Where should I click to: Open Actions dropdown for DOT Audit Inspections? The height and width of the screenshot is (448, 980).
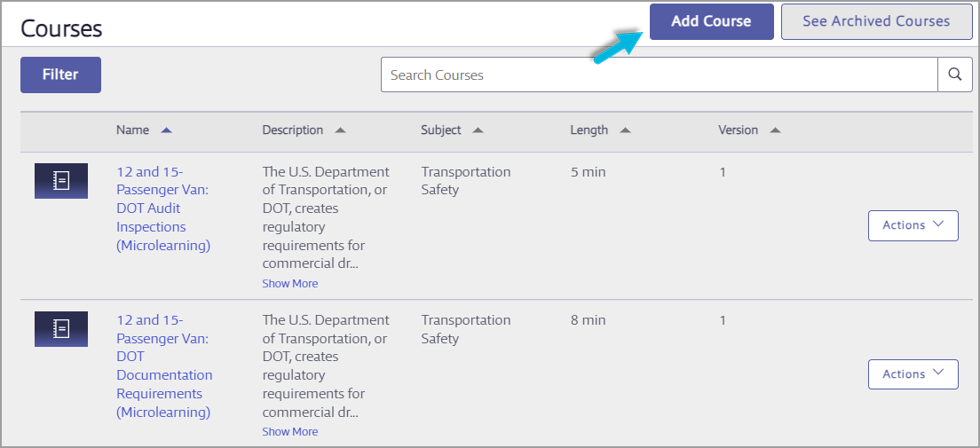click(913, 225)
